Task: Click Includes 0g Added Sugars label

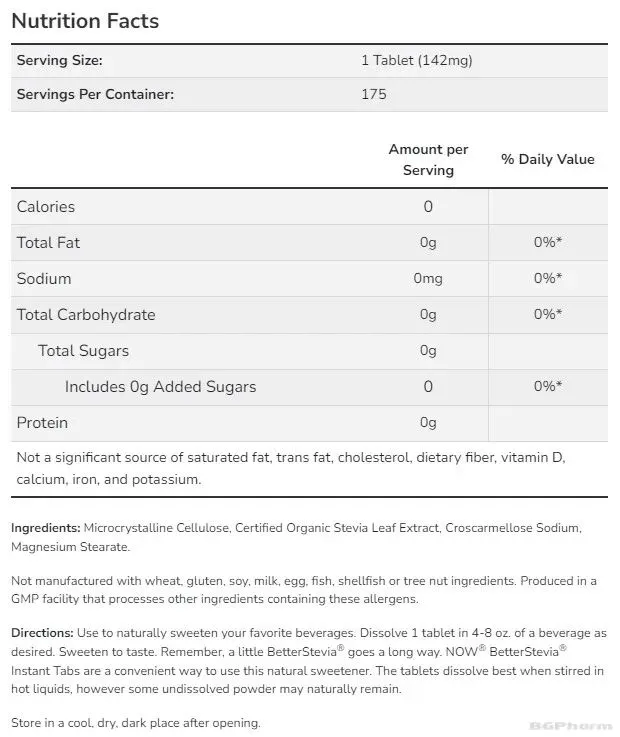Action: pyautogui.click(x=160, y=387)
